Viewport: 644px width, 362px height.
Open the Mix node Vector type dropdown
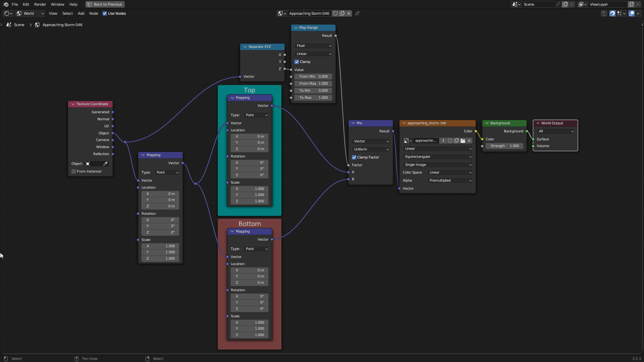(x=371, y=141)
